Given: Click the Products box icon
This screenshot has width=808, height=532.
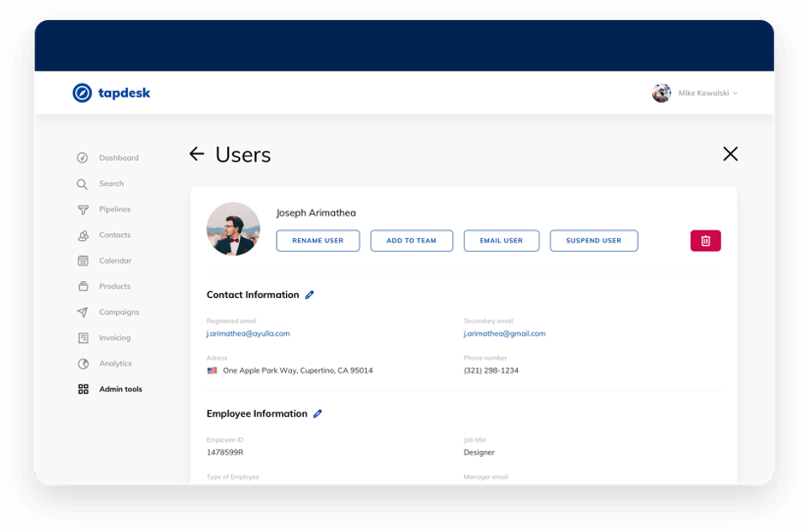Looking at the screenshot, I should click(x=83, y=286).
